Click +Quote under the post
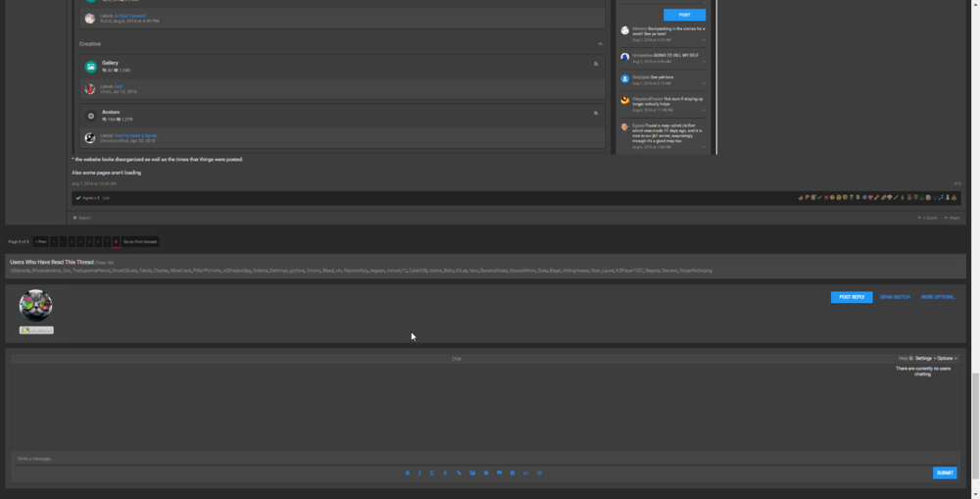 click(927, 218)
